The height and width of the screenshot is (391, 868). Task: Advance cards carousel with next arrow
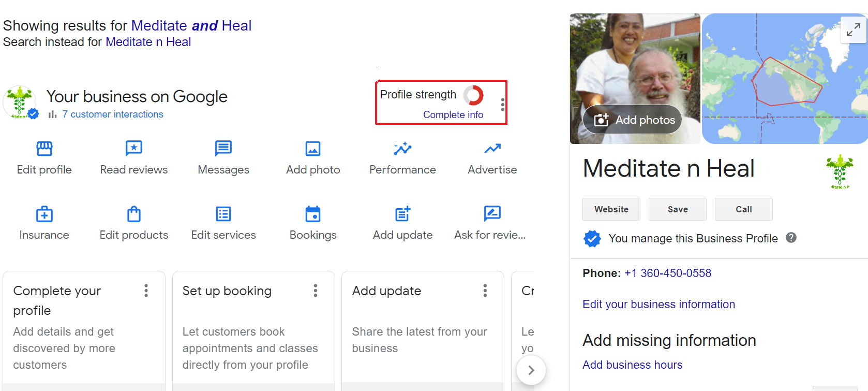(531, 370)
